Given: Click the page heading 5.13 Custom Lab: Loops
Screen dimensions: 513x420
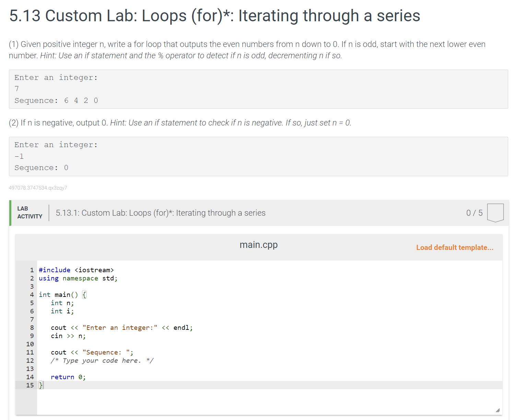Looking at the screenshot, I should (214, 15).
